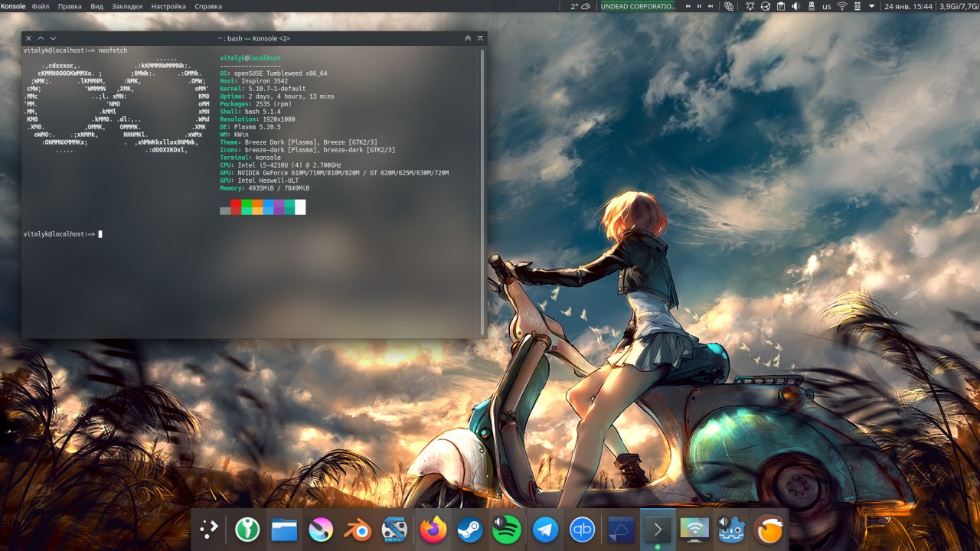
Task: Open the removable devices tray icon
Action: 811,6
